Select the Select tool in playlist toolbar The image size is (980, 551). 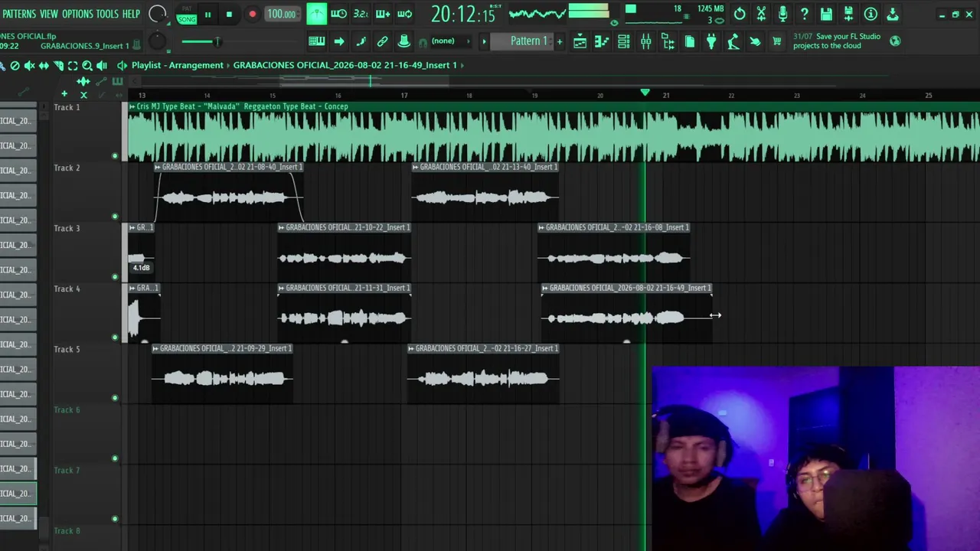(x=73, y=66)
